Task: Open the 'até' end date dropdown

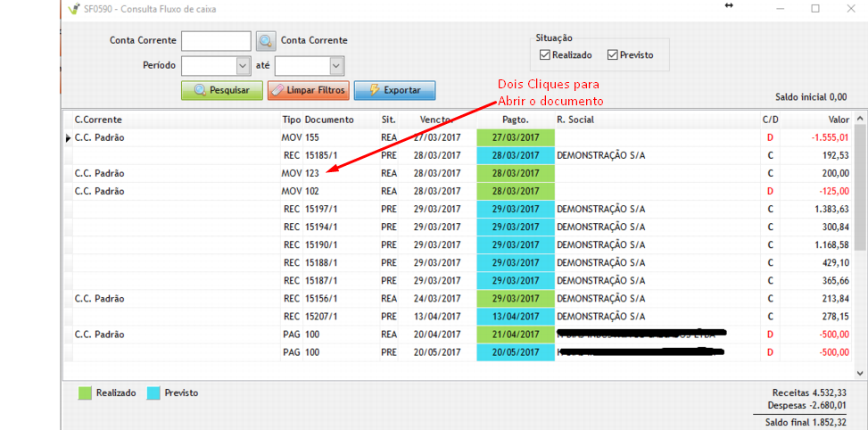Action: [x=335, y=66]
